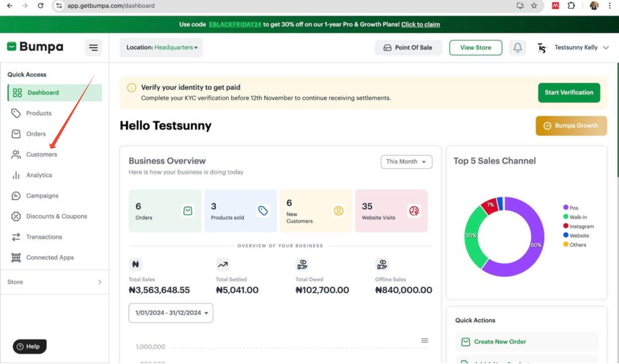Open the Location Headquarters dropdown
Image resolution: width=619 pixels, height=364 pixels.
pos(161,48)
